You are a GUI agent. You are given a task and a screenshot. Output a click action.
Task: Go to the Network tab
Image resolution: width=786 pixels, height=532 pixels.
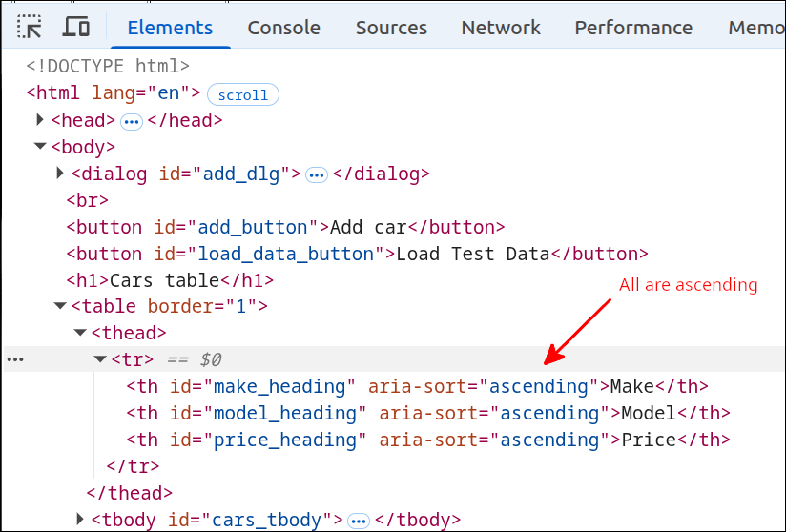pos(501,28)
